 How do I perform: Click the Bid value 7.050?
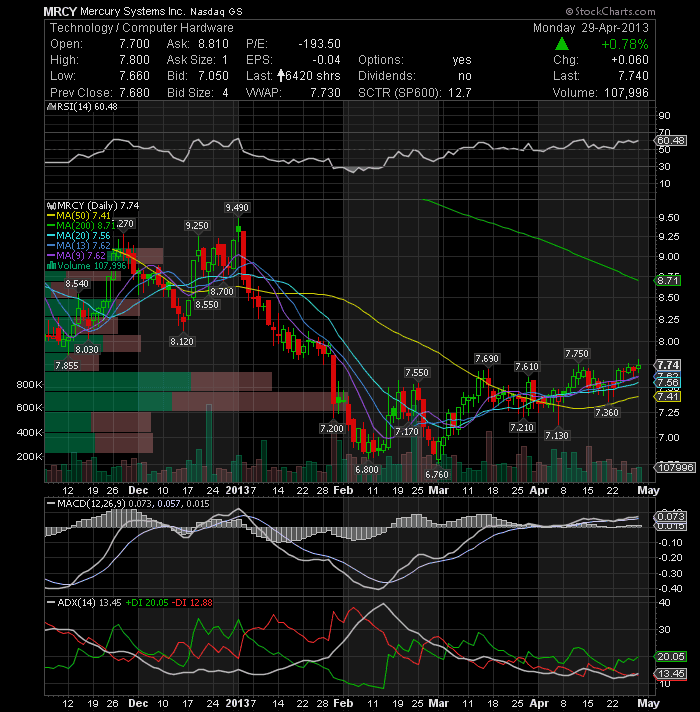(213, 76)
